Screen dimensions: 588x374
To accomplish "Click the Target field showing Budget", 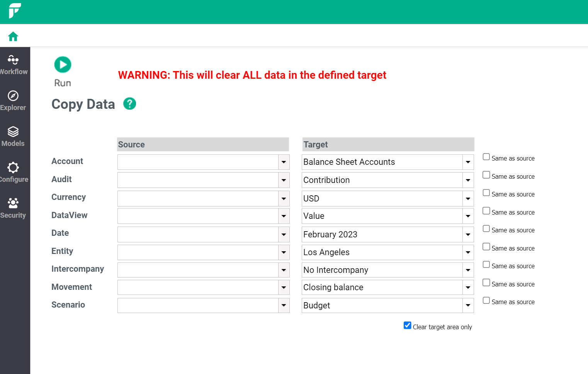I will tap(382, 306).
